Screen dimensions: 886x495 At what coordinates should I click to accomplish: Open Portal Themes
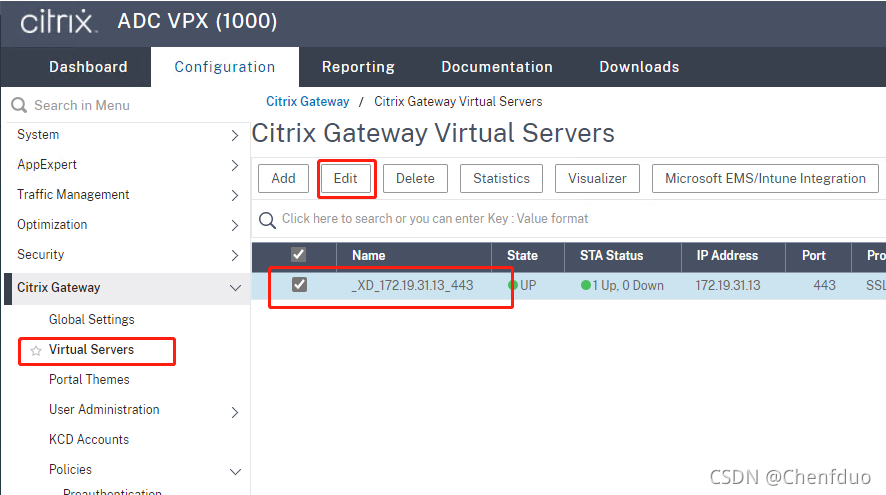click(89, 379)
